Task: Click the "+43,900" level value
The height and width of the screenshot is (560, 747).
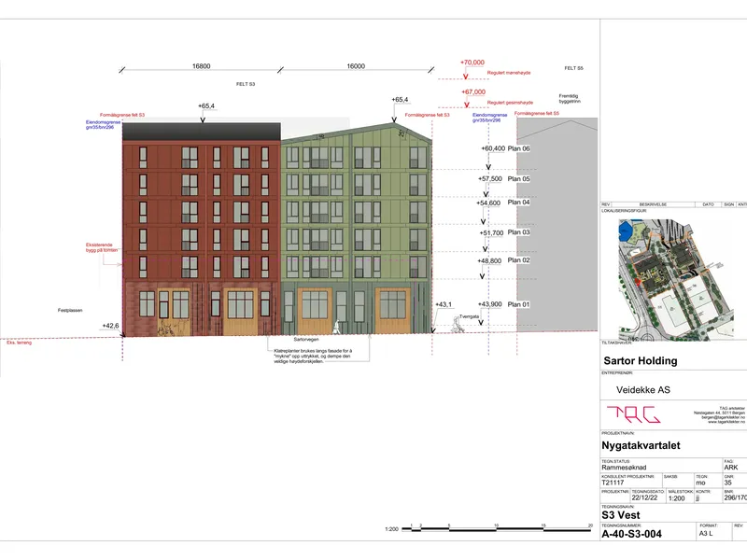Action: tap(489, 304)
